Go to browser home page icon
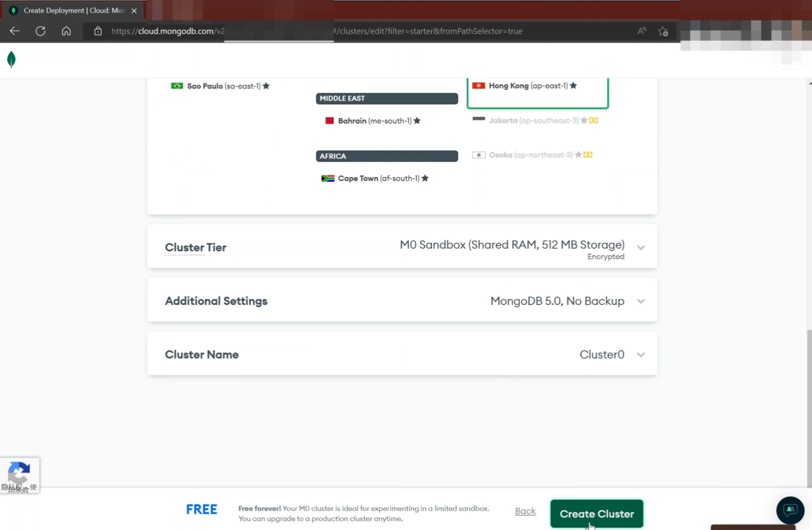 pyautogui.click(x=66, y=31)
